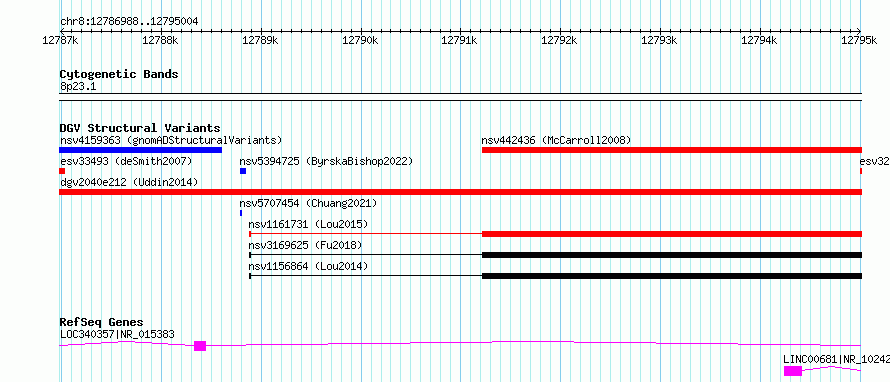Click the DGV Structural Variants track title
This screenshot has height=382, width=890.
pos(140,128)
